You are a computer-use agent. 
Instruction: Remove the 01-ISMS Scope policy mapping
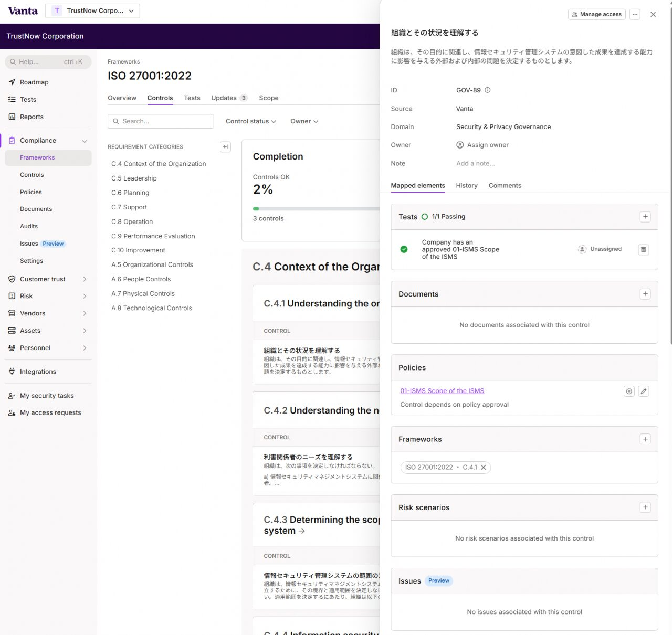[x=629, y=391]
